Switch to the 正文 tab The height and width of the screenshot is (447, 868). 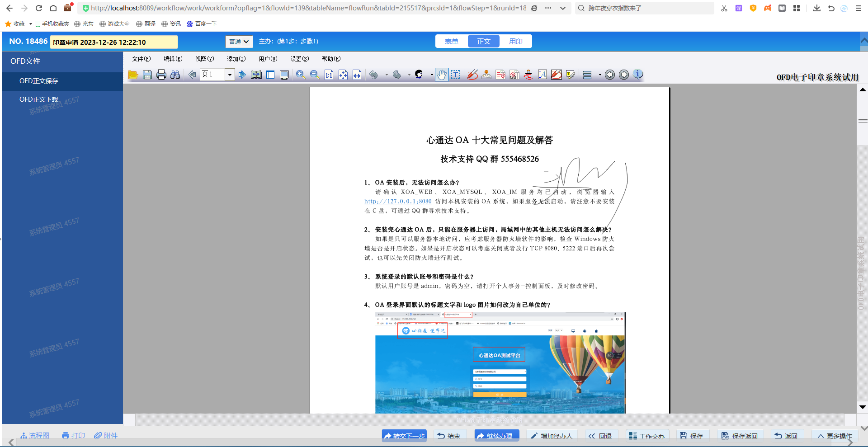click(x=484, y=41)
